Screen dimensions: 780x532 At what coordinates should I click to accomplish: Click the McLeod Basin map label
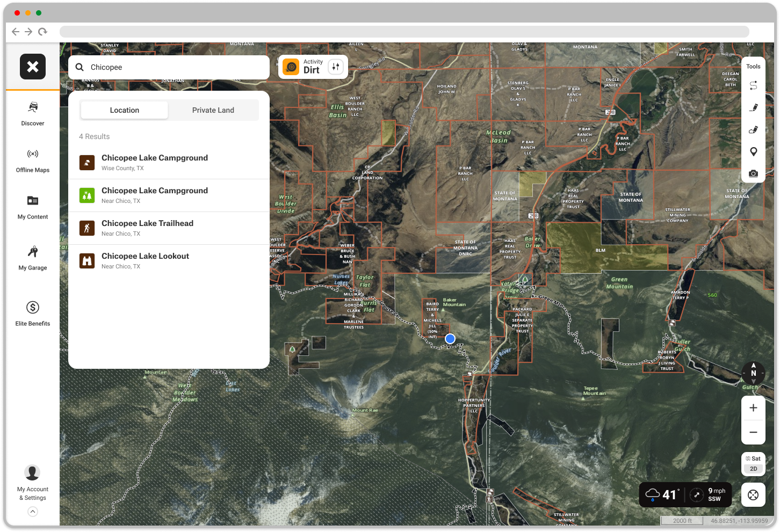coord(499,136)
